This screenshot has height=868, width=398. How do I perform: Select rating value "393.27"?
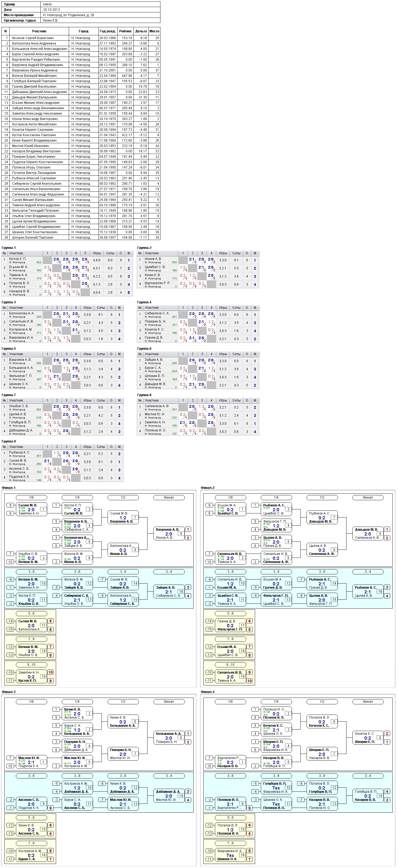click(127, 119)
